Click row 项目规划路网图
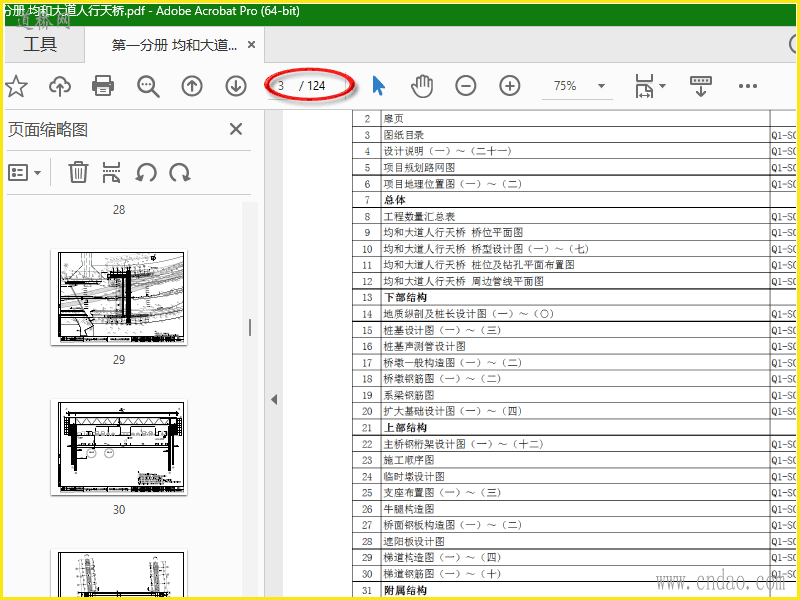The width and height of the screenshot is (800, 600). point(574,167)
